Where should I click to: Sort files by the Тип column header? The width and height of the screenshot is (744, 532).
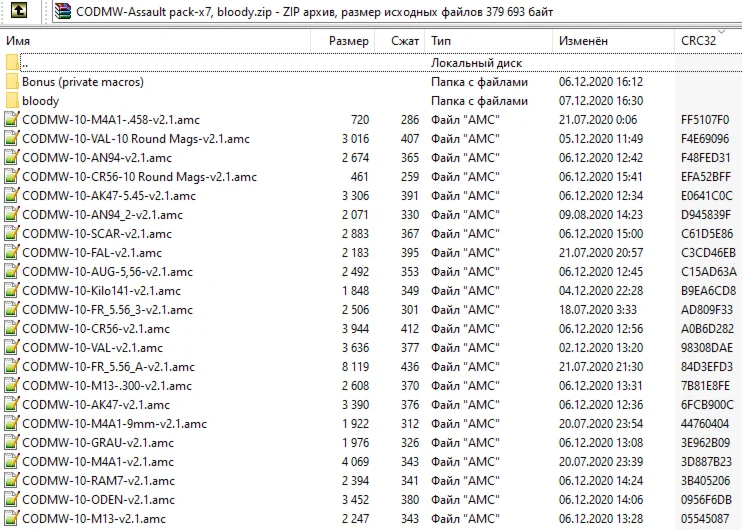tap(489, 41)
